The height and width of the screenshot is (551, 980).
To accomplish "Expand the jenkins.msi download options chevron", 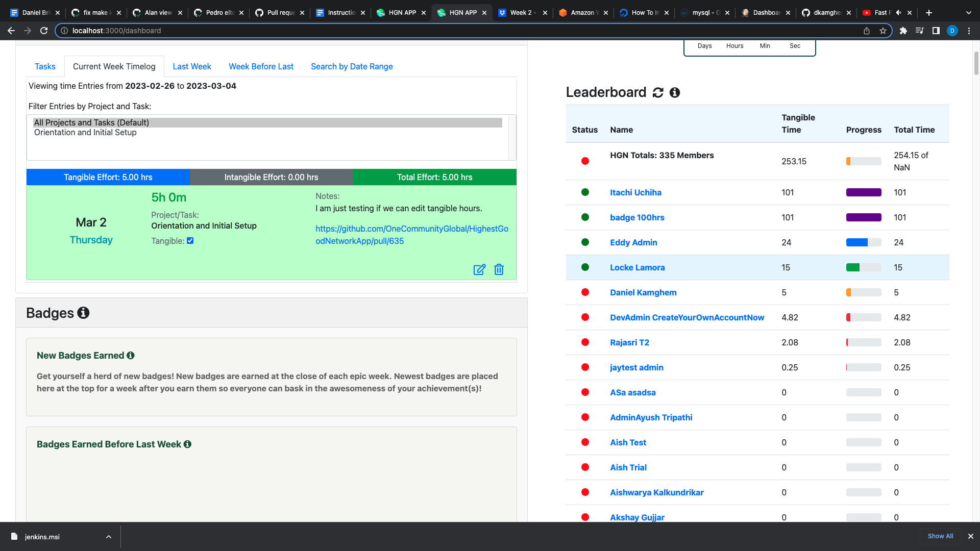I will click(x=109, y=537).
